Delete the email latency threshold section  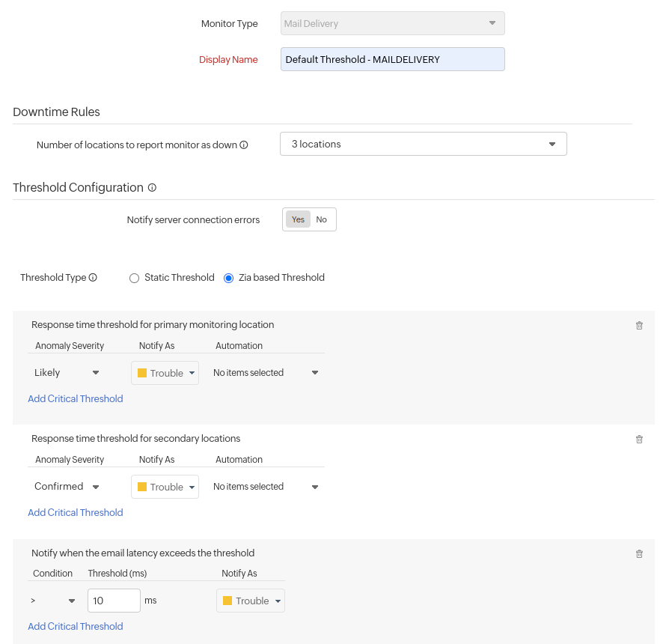tap(639, 554)
